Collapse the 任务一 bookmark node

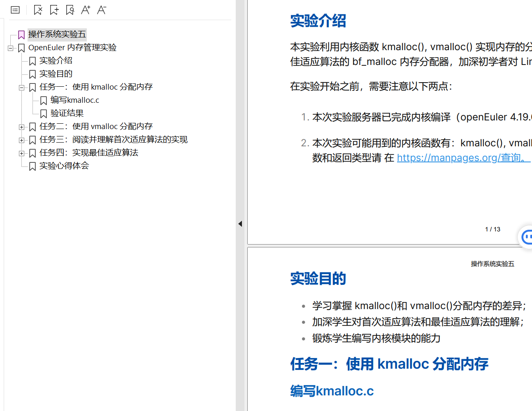(21, 88)
